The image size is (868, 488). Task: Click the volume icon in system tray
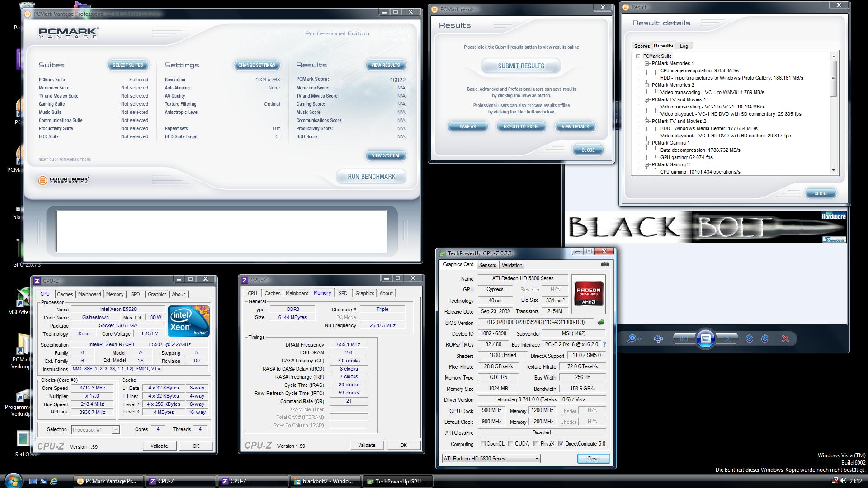(843, 481)
